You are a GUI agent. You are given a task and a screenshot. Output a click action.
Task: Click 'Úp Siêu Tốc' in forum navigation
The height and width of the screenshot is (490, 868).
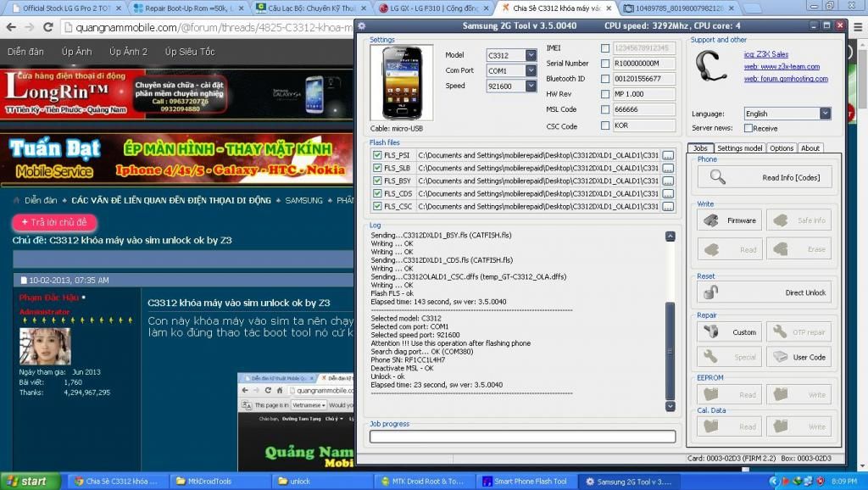pos(190,52)
